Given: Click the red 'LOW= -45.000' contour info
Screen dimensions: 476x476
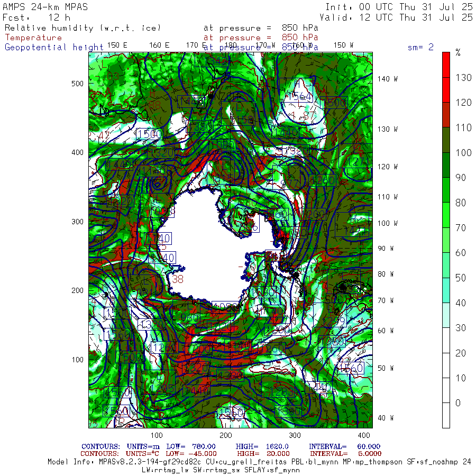Looking at the screenshot, I should (191, 454).
